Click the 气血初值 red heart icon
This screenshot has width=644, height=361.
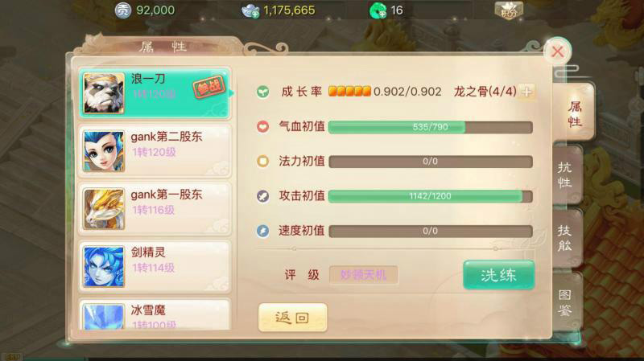[x=263, y=127]
